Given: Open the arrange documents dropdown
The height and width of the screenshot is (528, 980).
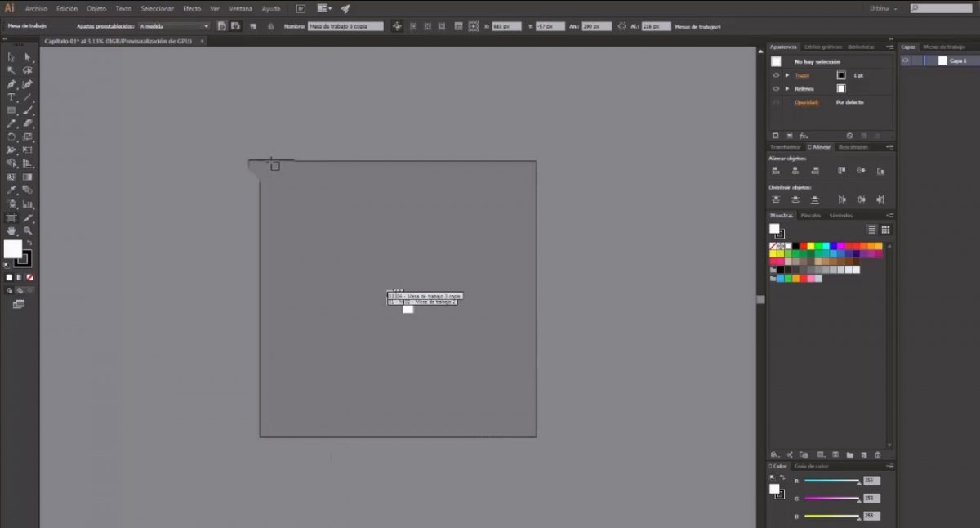Looking at the screenshot, I should pos(325,8).
